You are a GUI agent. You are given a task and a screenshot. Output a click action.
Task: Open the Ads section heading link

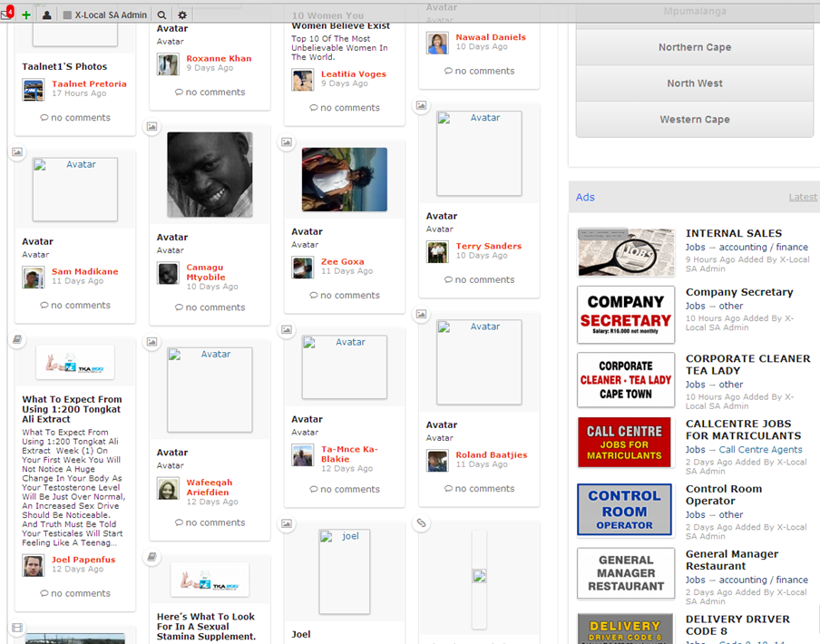click(x=585, y=197)
